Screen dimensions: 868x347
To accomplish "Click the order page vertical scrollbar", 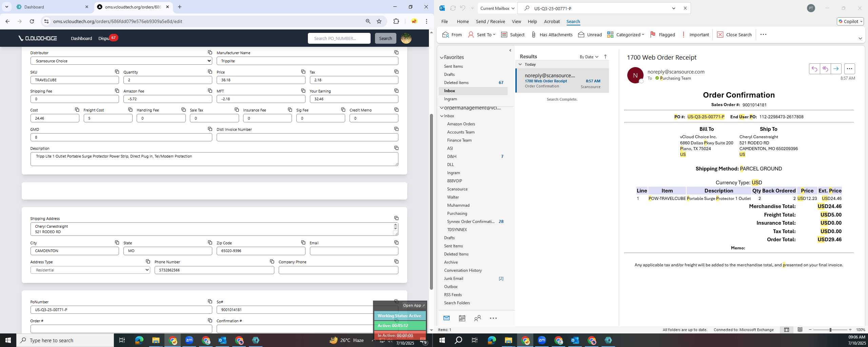I will point(431,202).
